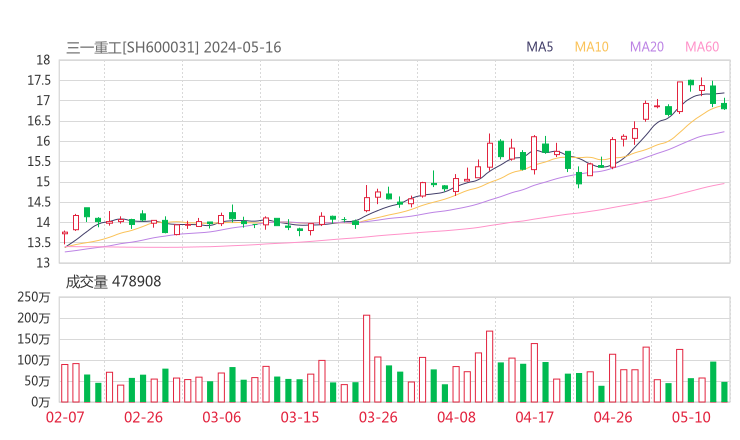Click the 02-26 date label
Viewport: 740px width, 440px height.
click(143, 417)
